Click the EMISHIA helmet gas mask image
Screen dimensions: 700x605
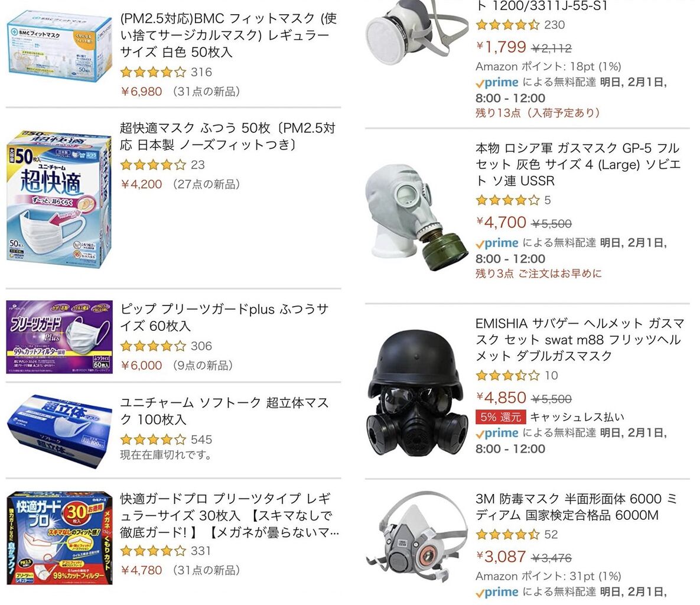pyautogui.click(x=417, y=394)
